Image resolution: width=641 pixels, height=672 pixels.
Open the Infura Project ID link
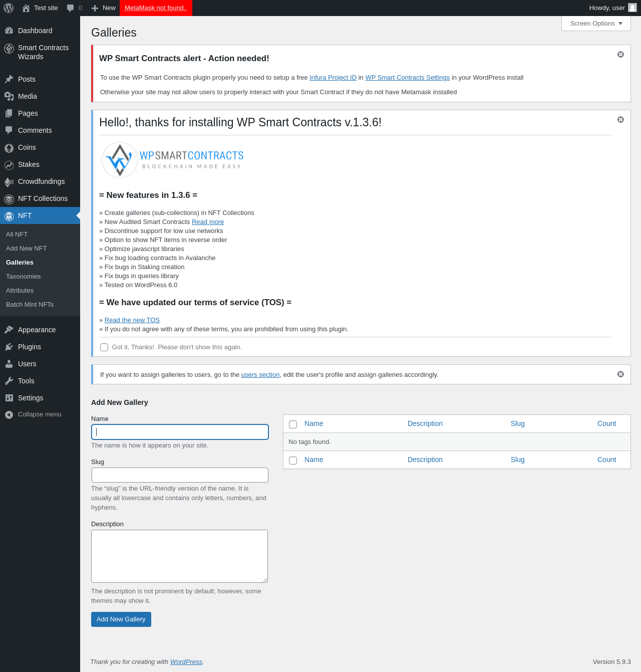click(333, 77)
